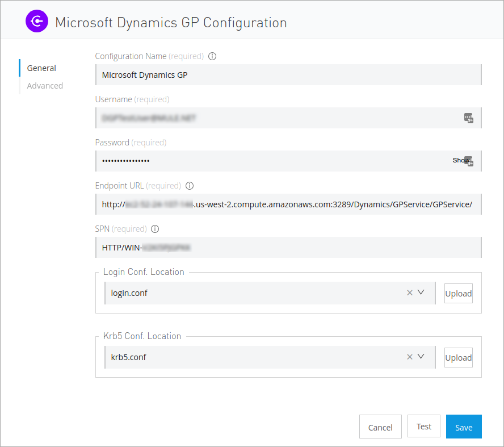504x447 pixels.
Task: Clear the login.conf selection with X
Action: 410,293
